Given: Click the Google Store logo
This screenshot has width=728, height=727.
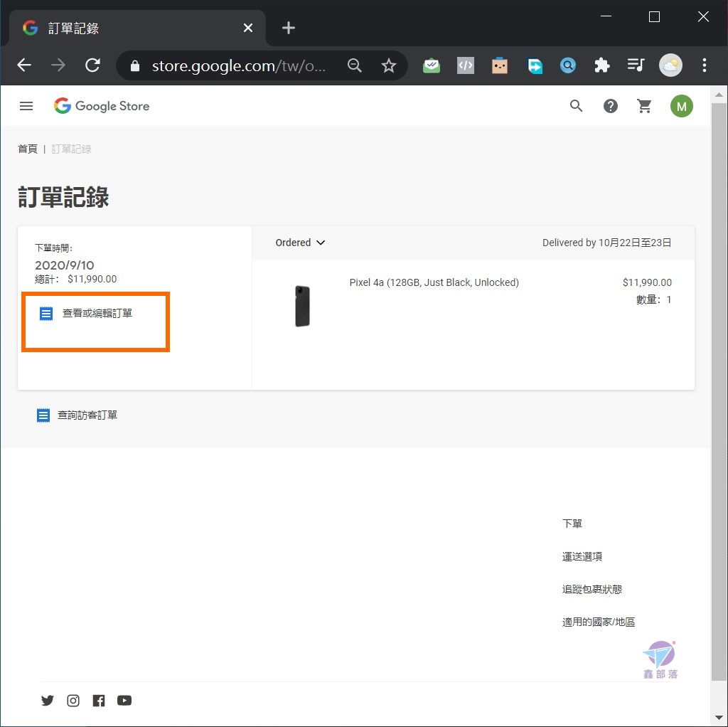Looking at the screenshot, I should click(x=102, y=106).
